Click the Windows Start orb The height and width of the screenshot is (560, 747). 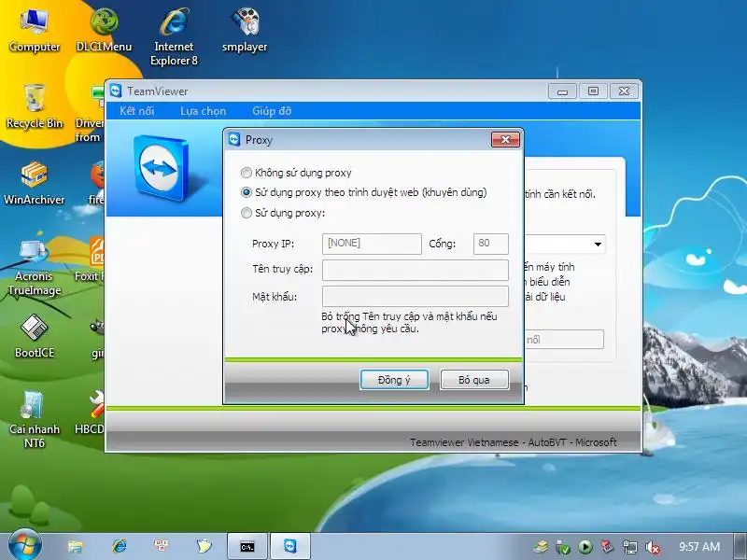point(24,546)
